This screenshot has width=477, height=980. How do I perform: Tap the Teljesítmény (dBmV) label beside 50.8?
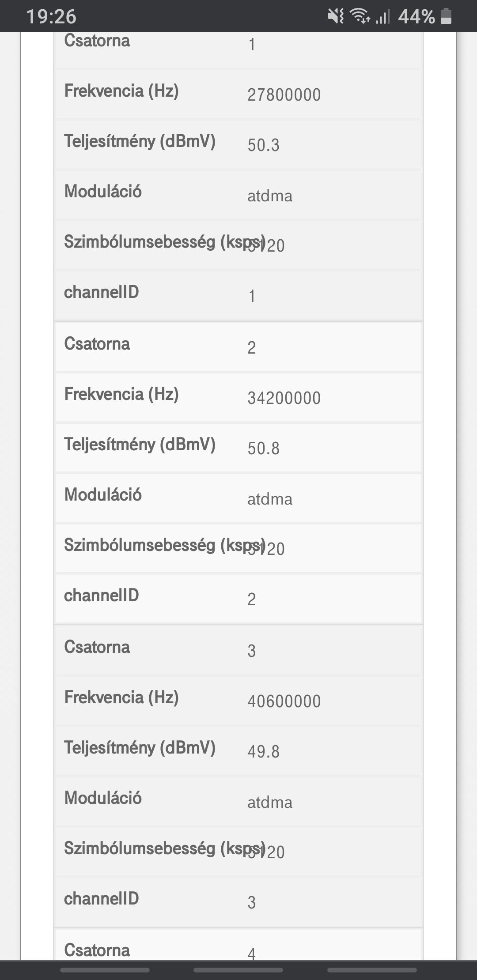click(x=140, y=445)
